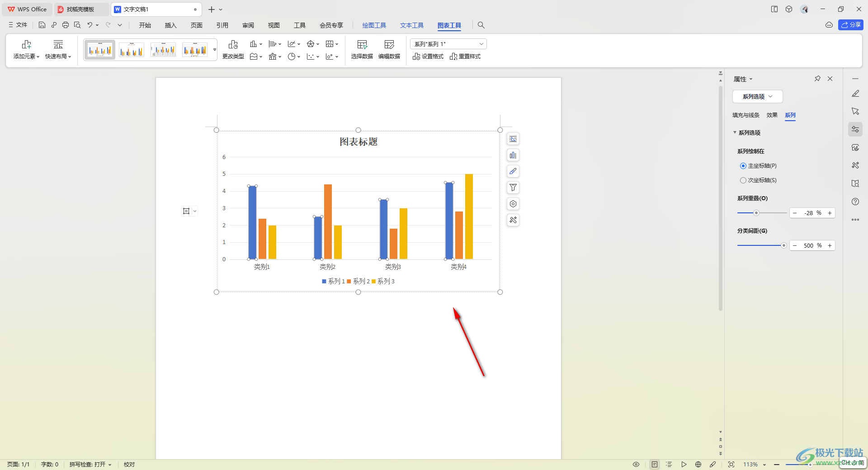Open Insert (插入) ribbon tab
The width and height of the screenshot is (868, 470).
click(170, 25)
